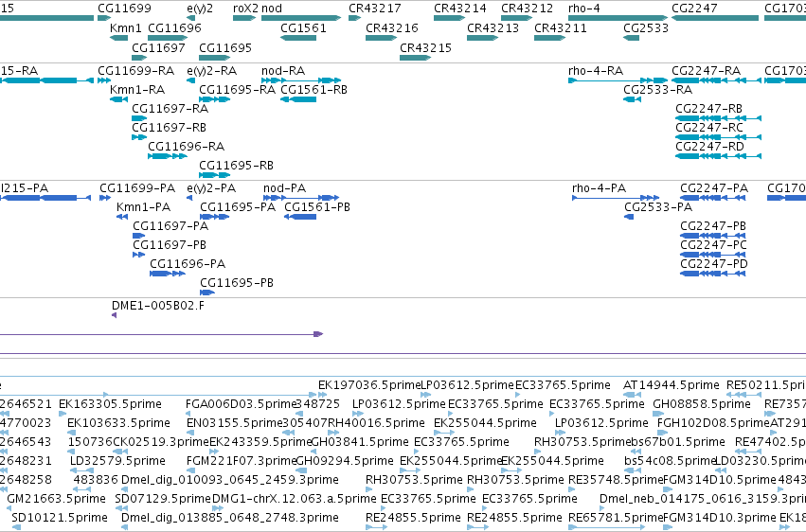The image size is (806, 532).
Task: Select the CG11697-RA transcript label
Action: click(170, 108)
